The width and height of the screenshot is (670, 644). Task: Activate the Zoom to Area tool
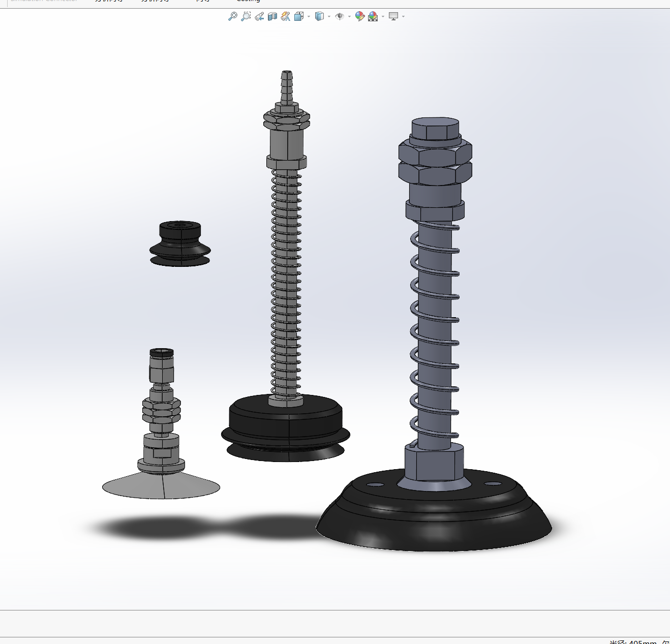[x=246, y=16]
